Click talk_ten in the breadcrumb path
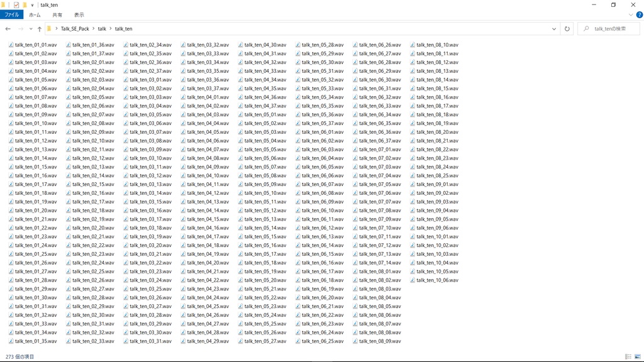Viewport: 644px width, 362px height. pos(123,29)
